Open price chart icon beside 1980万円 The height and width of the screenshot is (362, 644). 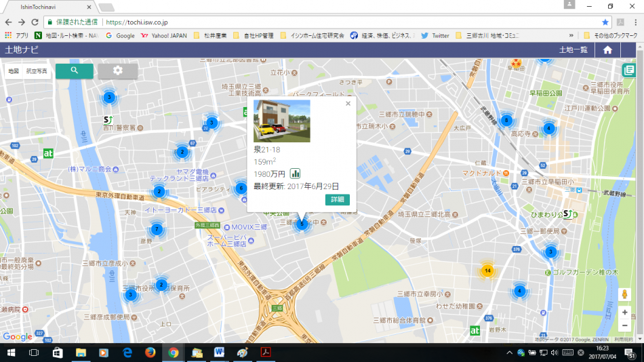pos(295,174)
